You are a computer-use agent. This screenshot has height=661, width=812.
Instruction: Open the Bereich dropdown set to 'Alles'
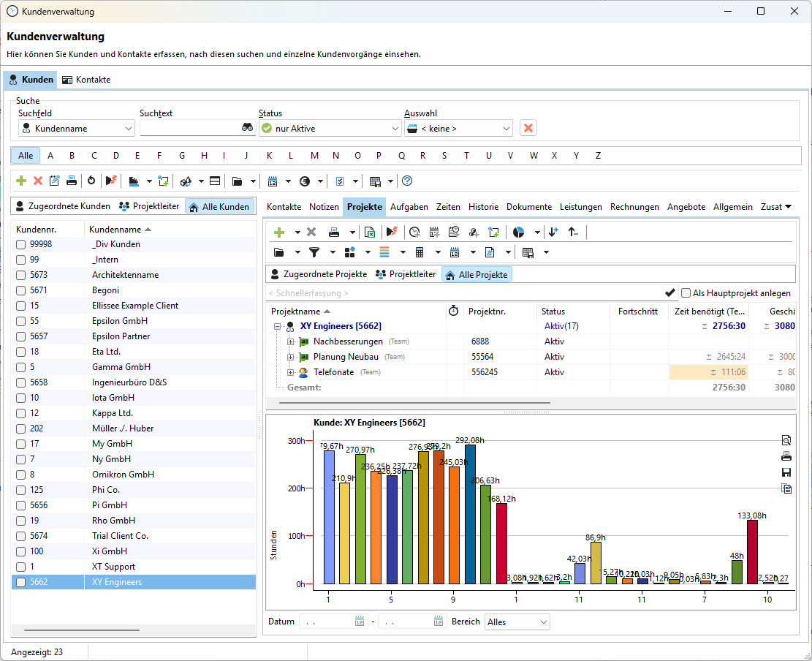coord(517,622)
